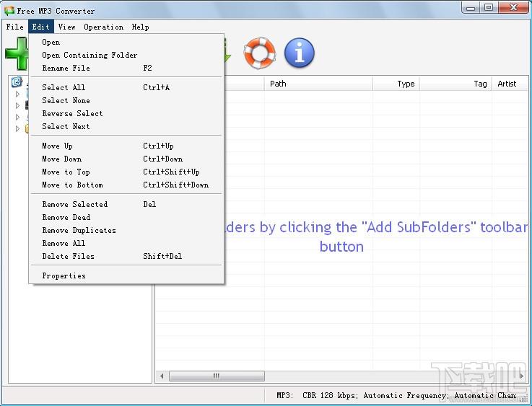Click Remove Dead menu entry
This screenshot has width=532, height=406.
pos(126,217)
